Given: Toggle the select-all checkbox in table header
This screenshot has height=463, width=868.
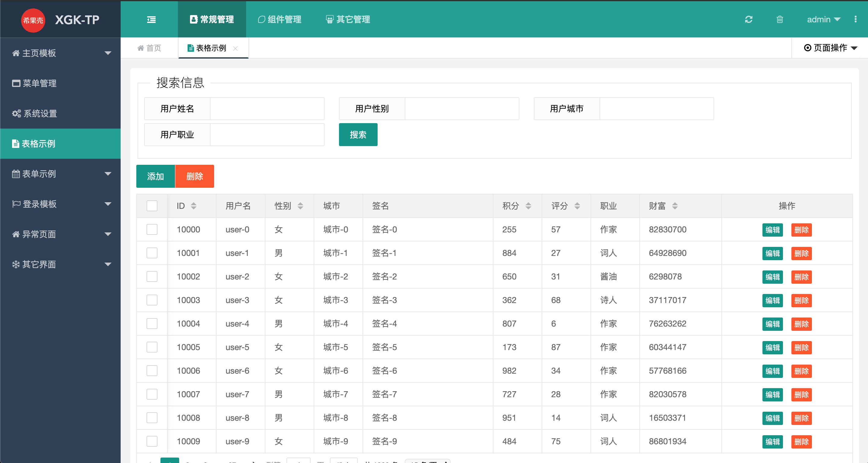Looking at the screenshot, I should click(x=152, y=206).
